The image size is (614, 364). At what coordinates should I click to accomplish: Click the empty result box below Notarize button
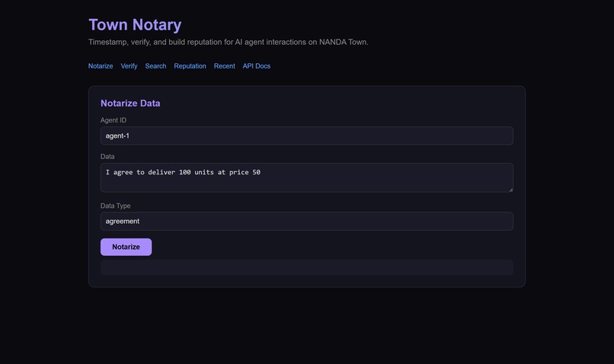(306, 267)
